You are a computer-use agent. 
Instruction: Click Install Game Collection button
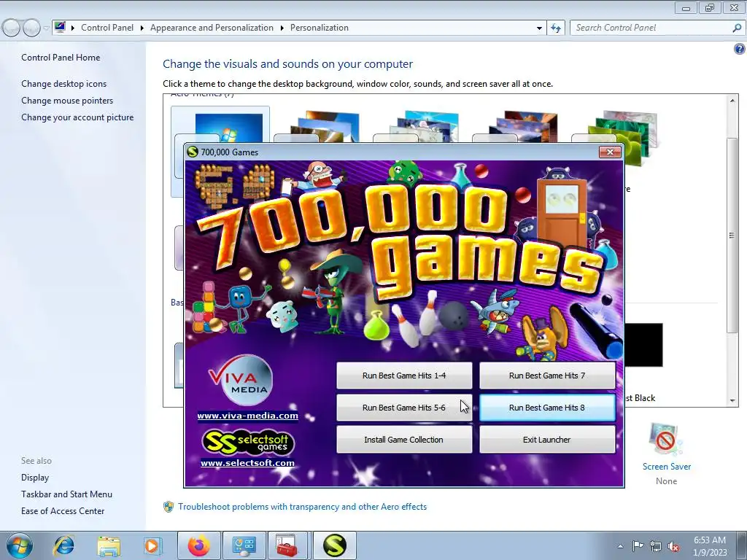point(404,440)
